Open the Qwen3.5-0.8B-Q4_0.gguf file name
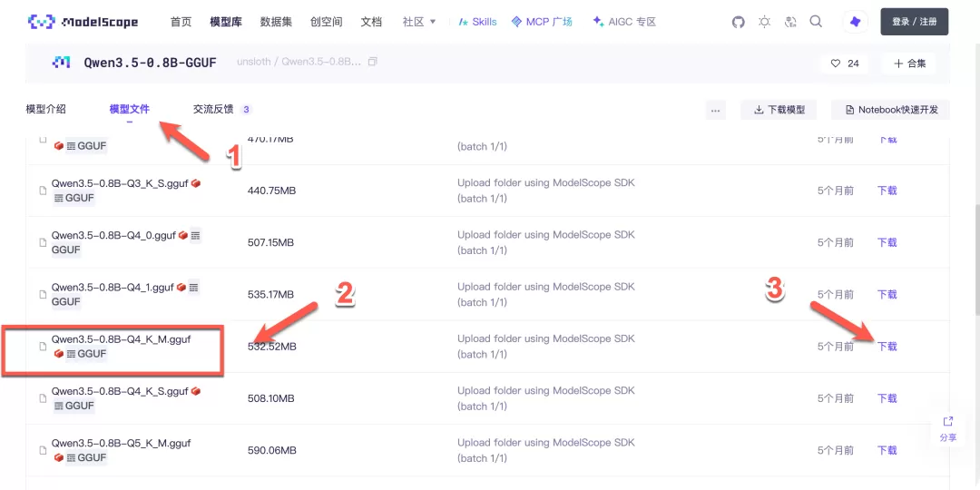The image size is (980, 490). point(113,236)
